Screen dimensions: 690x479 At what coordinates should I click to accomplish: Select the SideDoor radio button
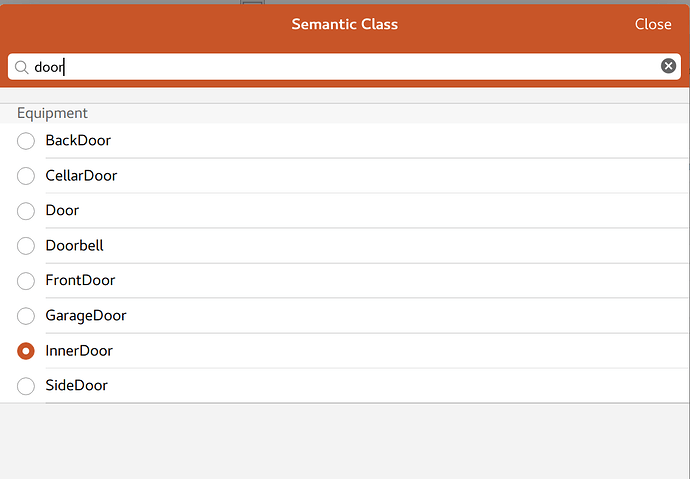[x=26, y=386]
